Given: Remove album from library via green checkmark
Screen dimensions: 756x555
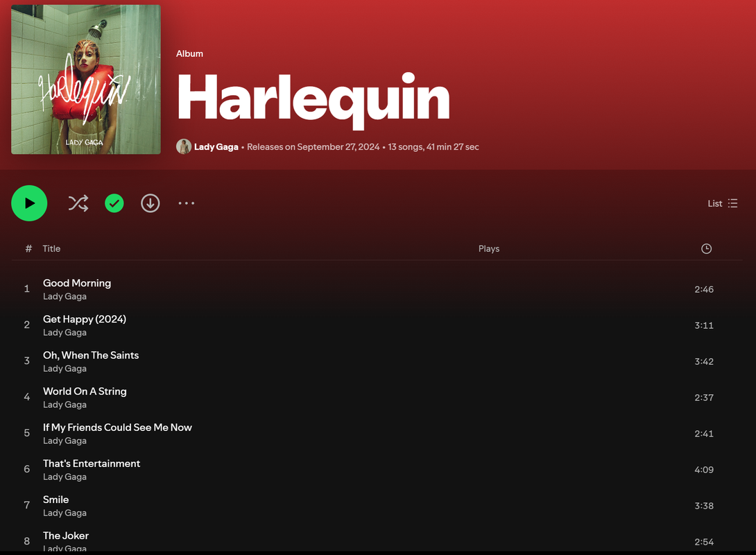Looking at the screenshot, I should click(x=114, y=203).
